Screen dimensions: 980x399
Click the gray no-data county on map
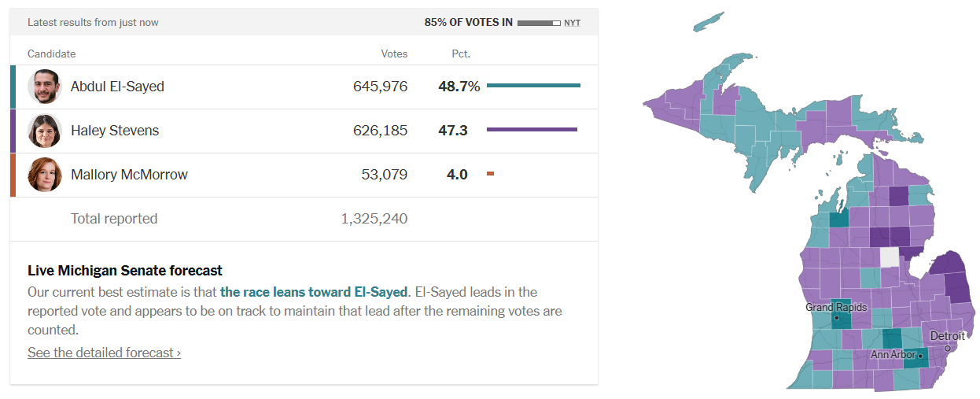point(890,257)
